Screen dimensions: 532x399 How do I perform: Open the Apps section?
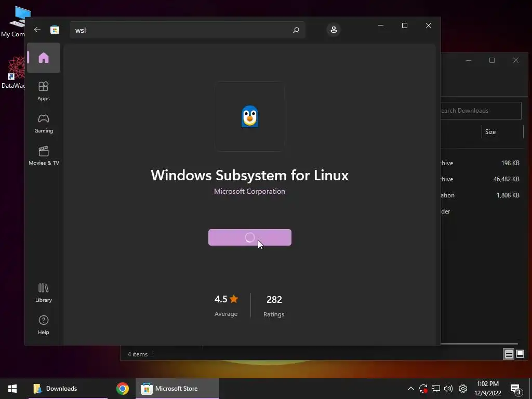(x=44, y=91)
